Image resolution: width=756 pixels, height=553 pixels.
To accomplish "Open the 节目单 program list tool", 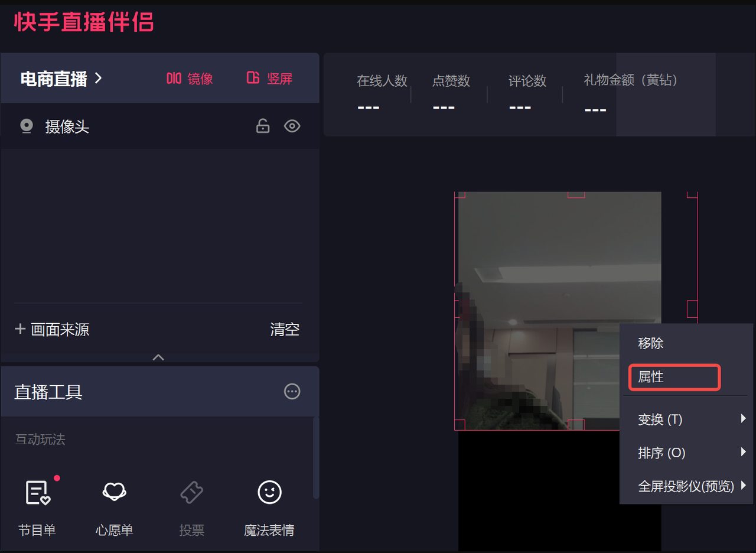I will tap(37, 493).
